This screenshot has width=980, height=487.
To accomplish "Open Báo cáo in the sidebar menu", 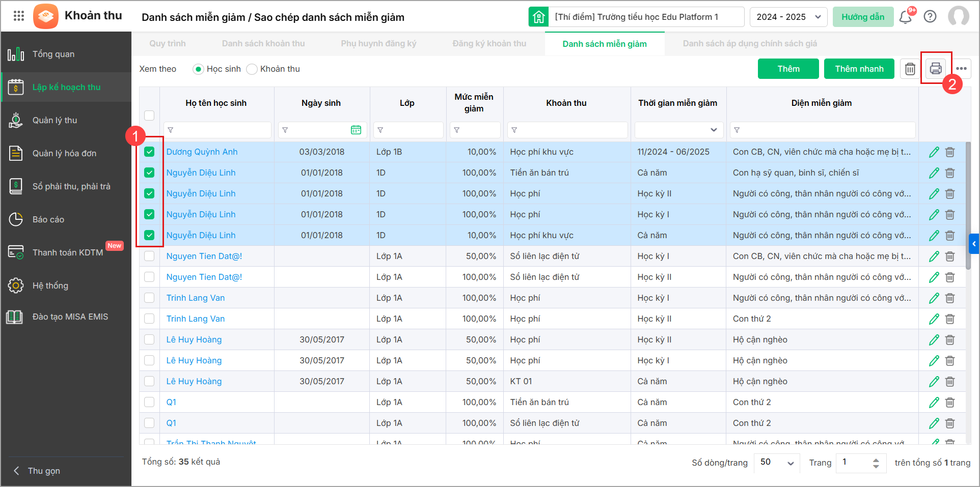I will [48, 219].
